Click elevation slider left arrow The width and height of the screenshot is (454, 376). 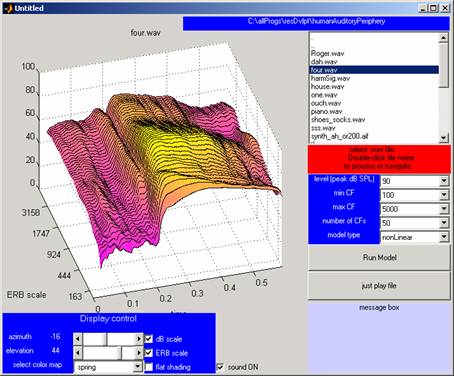78,353
